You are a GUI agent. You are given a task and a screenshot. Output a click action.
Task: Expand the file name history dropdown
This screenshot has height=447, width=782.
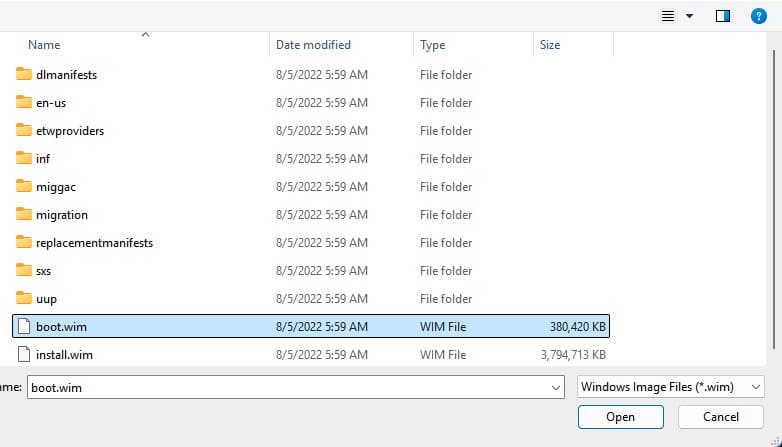[556, 387]
